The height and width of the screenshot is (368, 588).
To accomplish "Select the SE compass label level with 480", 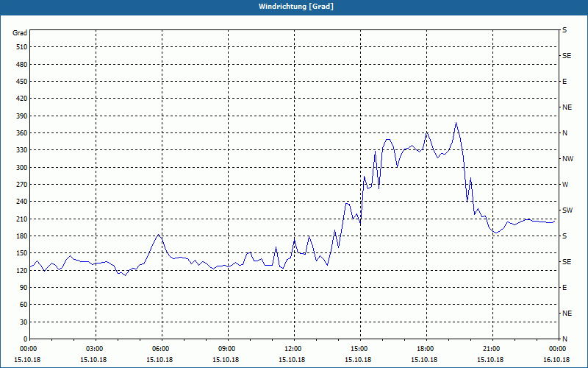I will pyautogui.click(x=567, y=56).
